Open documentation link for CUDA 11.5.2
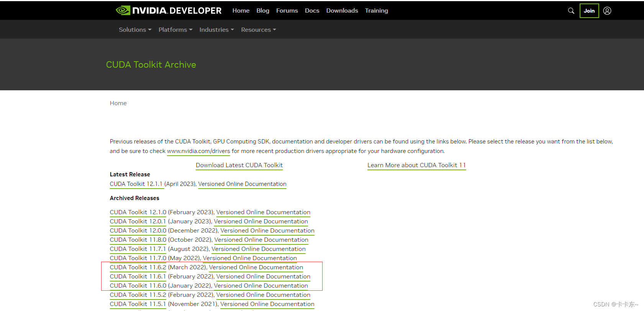Screen dimensions: 644x311 (263, 295)
